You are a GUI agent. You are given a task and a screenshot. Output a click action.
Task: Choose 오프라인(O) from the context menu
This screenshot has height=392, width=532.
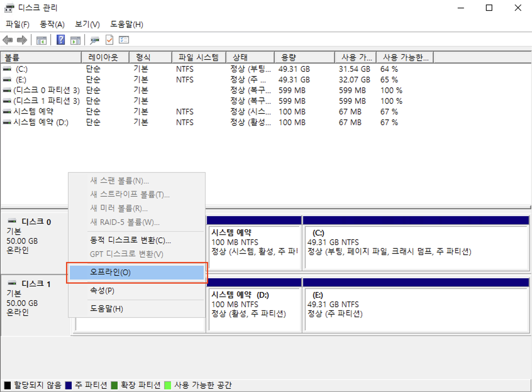(137, 272)
